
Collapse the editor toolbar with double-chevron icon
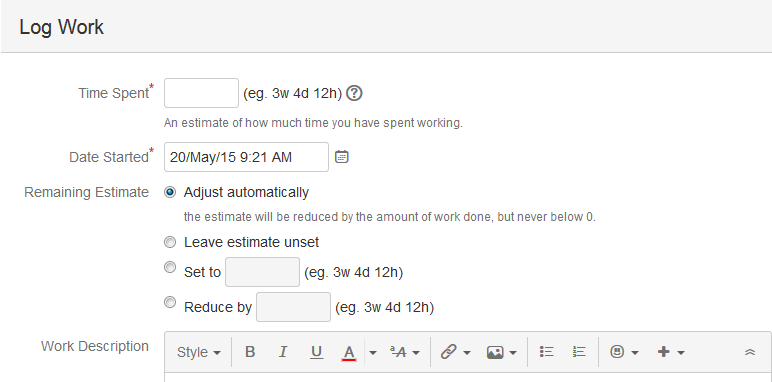[750, 352]
